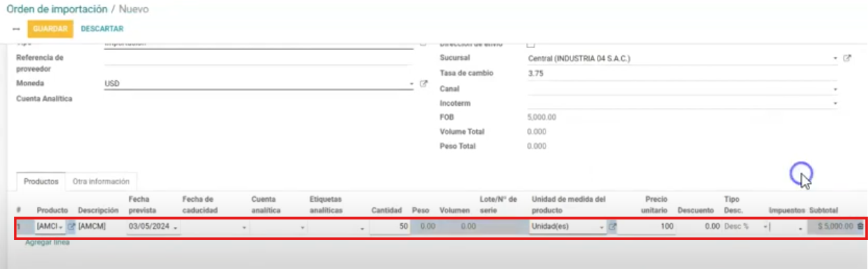Click the Descartar button

[102, 29]
